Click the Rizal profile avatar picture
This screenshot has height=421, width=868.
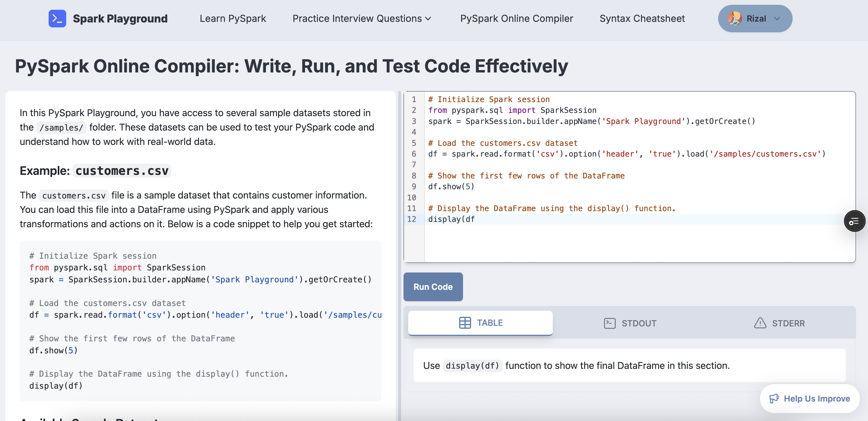(x=735, y=19)
